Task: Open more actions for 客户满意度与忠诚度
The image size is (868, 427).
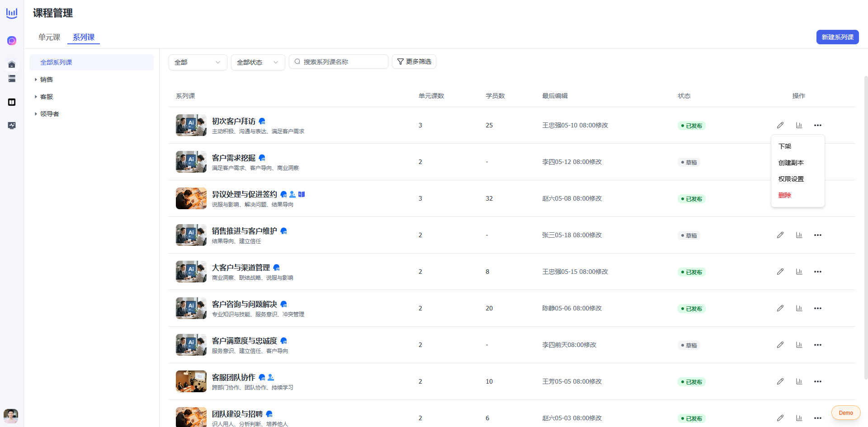Action: [818, 345]
